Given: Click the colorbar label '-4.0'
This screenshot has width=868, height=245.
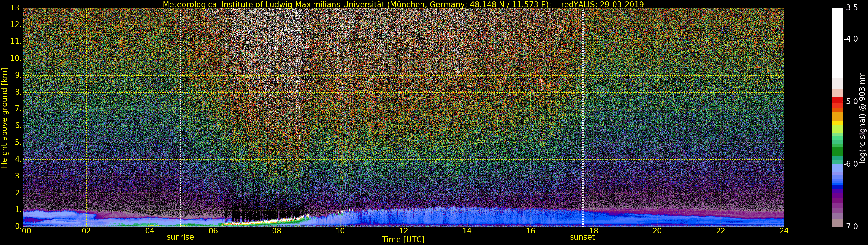Looking at the screenshot, I should coord(850,39).
